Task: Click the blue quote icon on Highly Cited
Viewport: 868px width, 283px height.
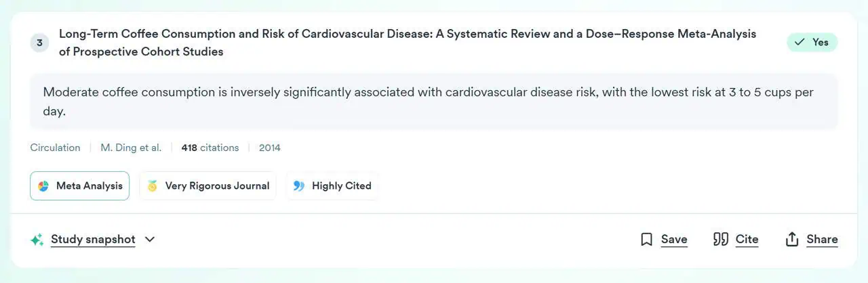Action: (299, 186)
